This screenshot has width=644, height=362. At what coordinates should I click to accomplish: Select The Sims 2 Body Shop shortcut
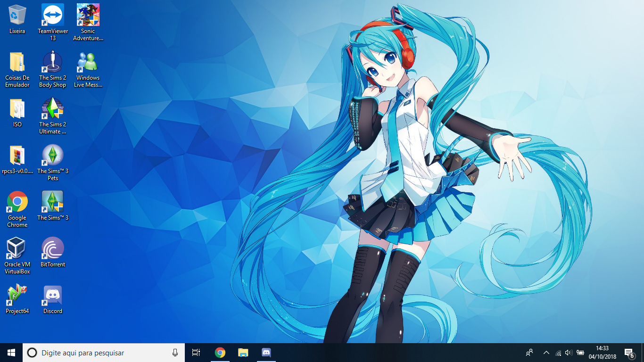click(x=53, y=70)
